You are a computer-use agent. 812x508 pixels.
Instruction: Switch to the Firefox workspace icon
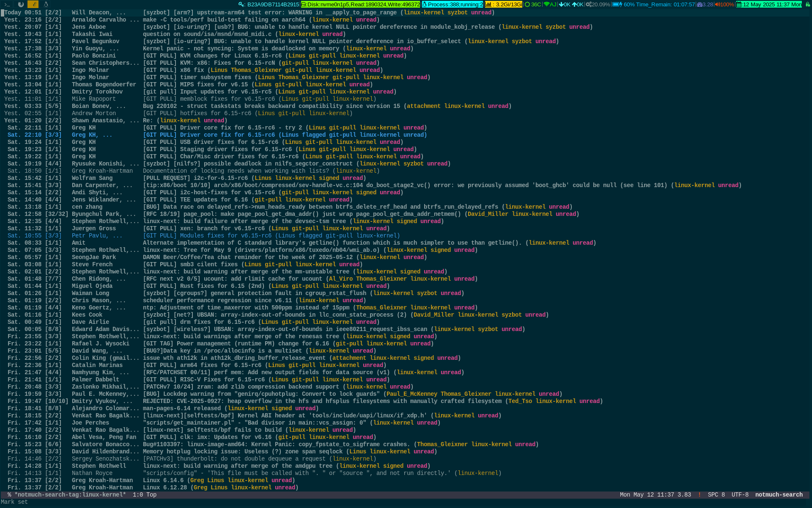(20, 4)
